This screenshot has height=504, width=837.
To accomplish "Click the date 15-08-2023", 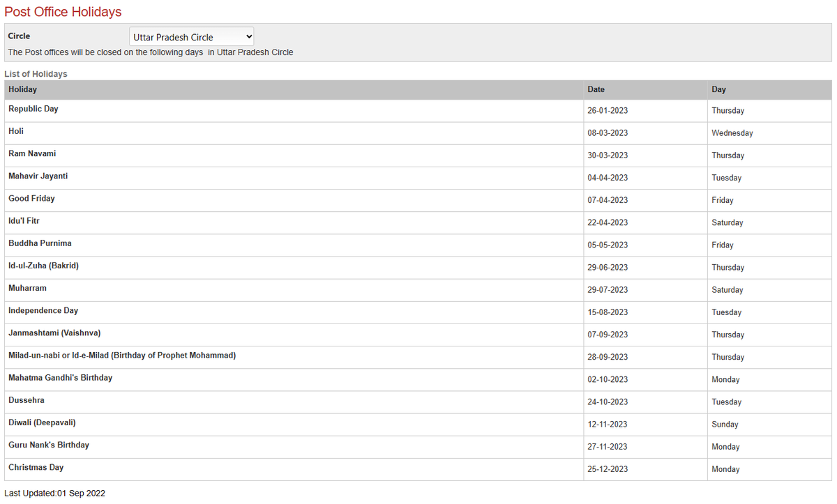I will pyautogui.click(x=608, y=312).
